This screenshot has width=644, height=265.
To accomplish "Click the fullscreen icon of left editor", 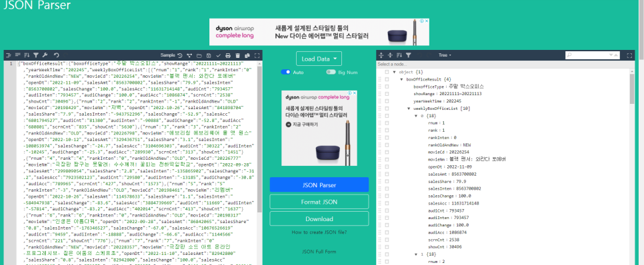I will point(257,55).
